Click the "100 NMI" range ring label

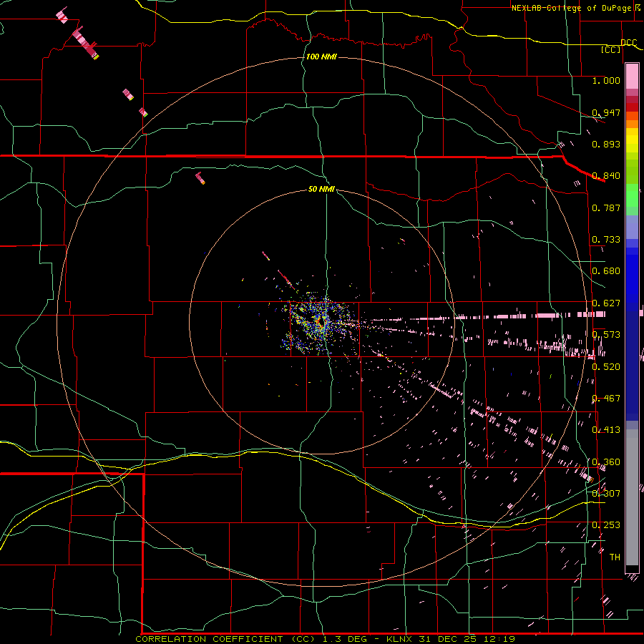point(321,57)
